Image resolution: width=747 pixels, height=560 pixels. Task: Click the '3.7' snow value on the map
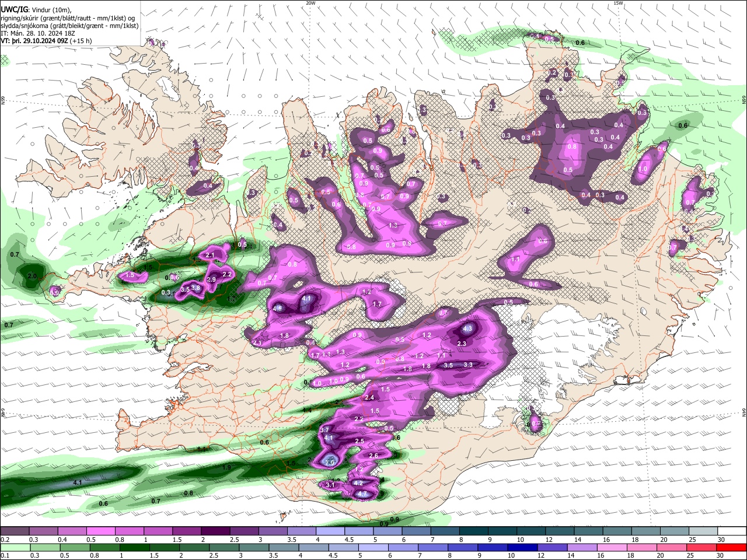click(325, 430)
